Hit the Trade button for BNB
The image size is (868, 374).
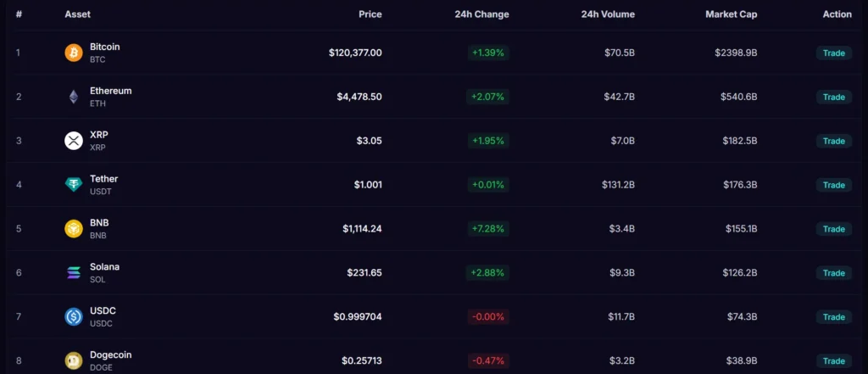[833, 229]
